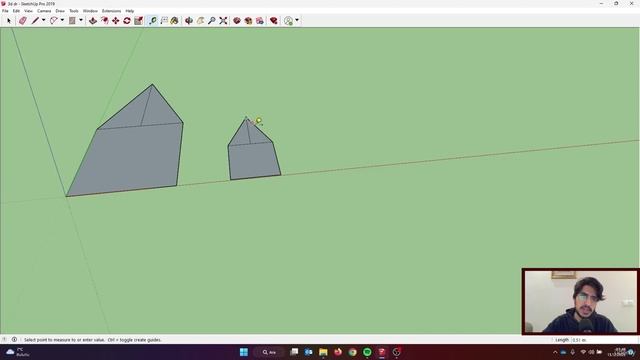Click the taskbar search box
Screen dimensions: 640x360
click(x=269, y=352)
